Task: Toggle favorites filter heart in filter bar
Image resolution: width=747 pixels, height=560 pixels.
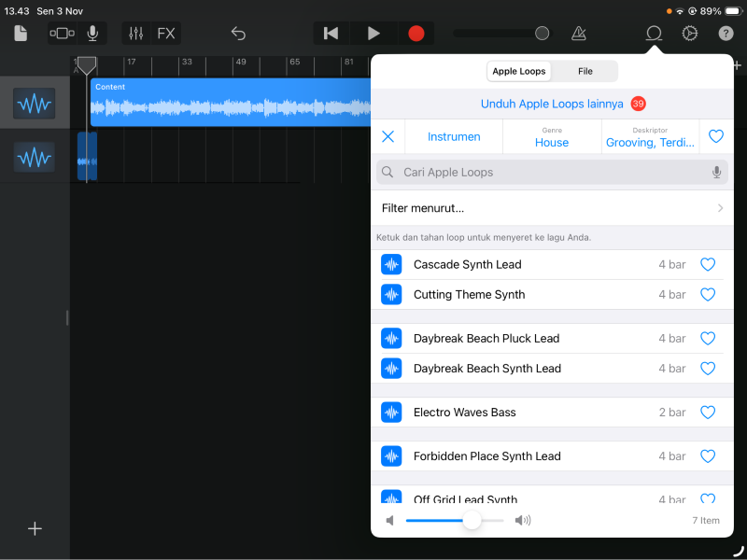Action: pos(716,136)
